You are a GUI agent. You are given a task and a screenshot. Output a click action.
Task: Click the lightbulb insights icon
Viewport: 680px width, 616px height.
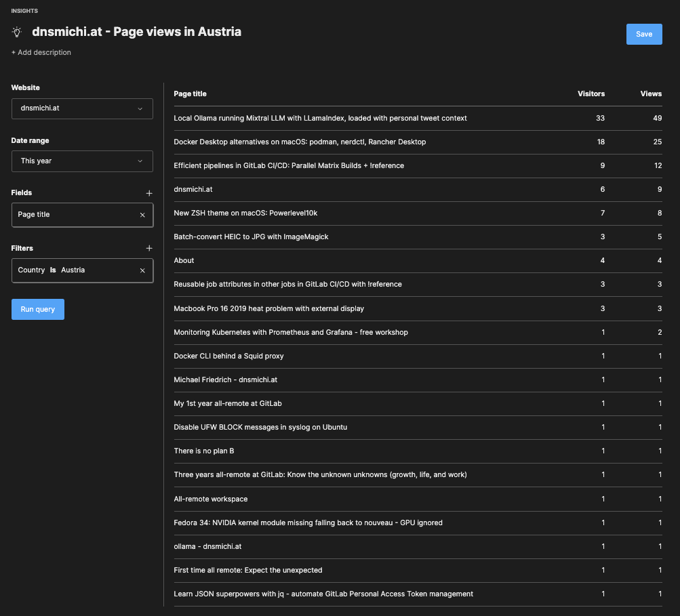18,32
